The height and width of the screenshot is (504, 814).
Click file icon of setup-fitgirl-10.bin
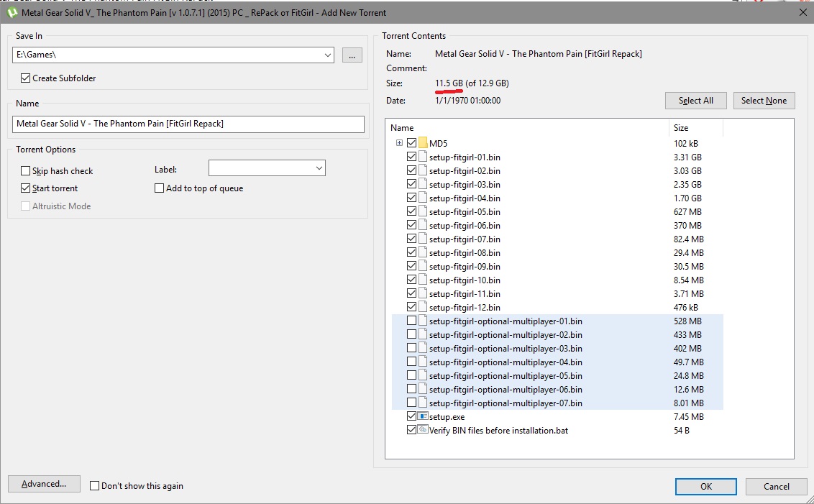(x=423, y=279)
